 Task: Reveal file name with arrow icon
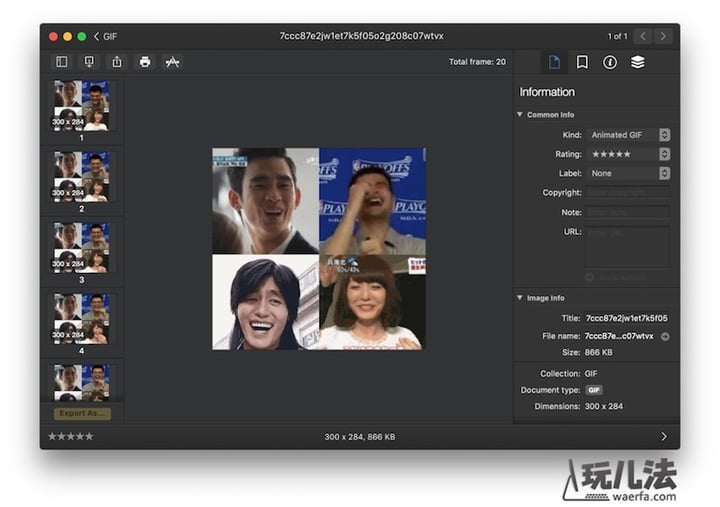point(665,336)
